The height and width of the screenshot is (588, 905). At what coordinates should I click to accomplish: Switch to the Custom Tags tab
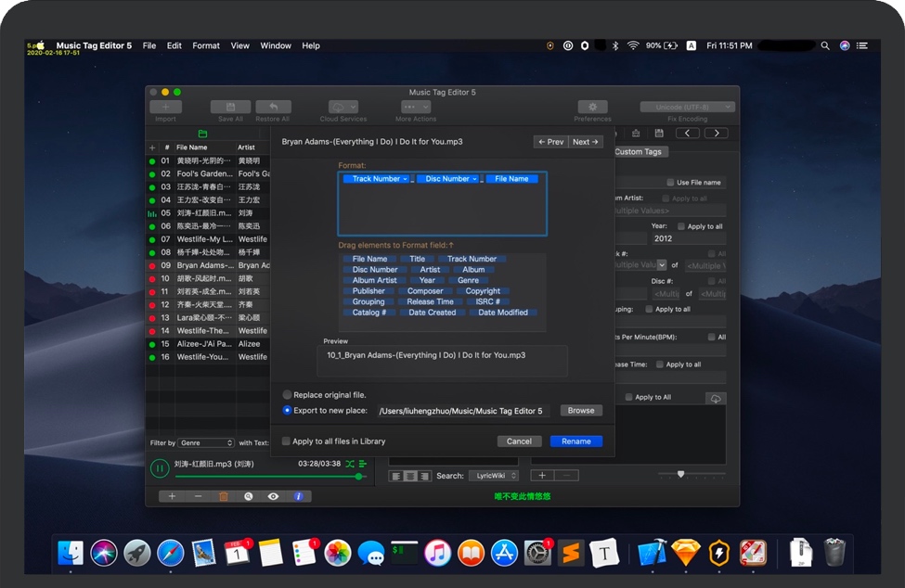[639, 152]
